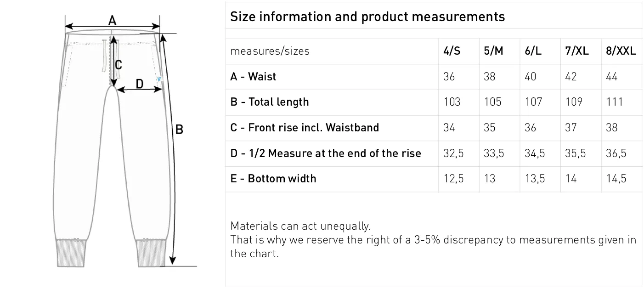Click the letter D measure label on diagram
Viewport: 644px width, 288px height.
tap(140, 84)
